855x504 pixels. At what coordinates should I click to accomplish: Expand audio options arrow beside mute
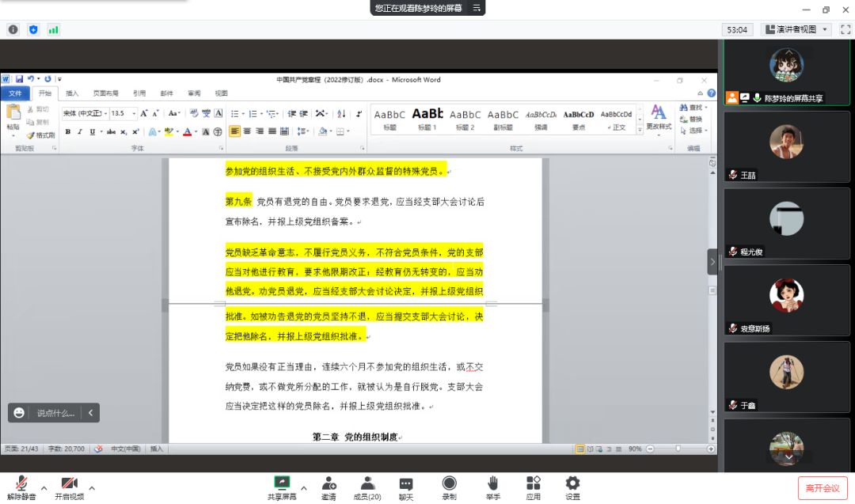[44, 487]
